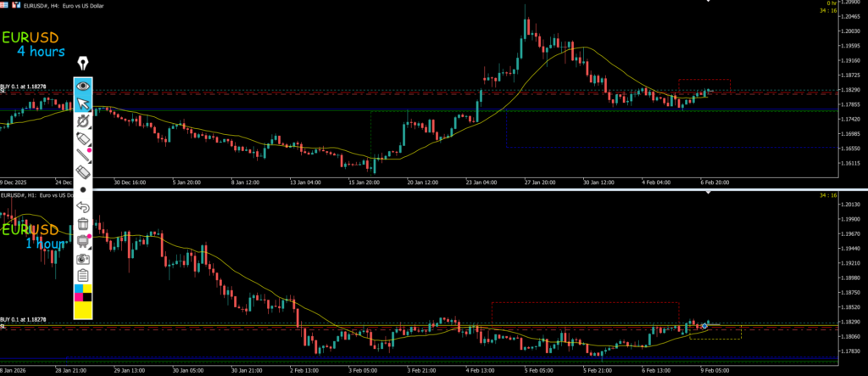
Task: Click the undo arrow icon
Action: pyautogui.click(x=83, y=206)
